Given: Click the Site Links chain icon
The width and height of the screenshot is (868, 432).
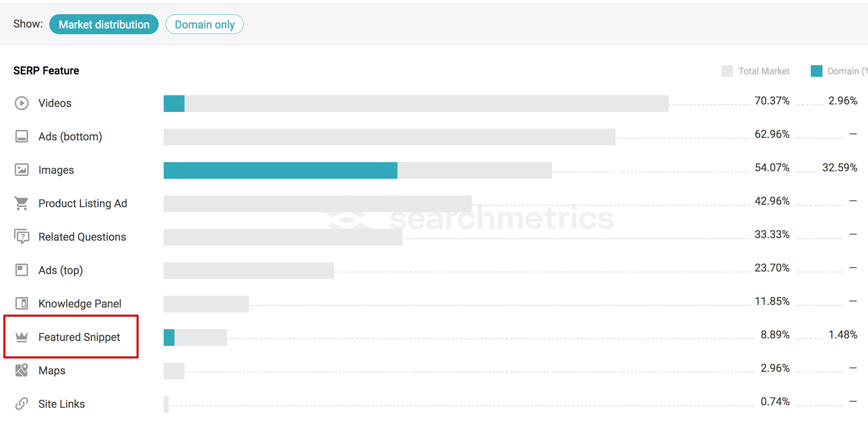Looking at the screenshot, I should 22,404.
